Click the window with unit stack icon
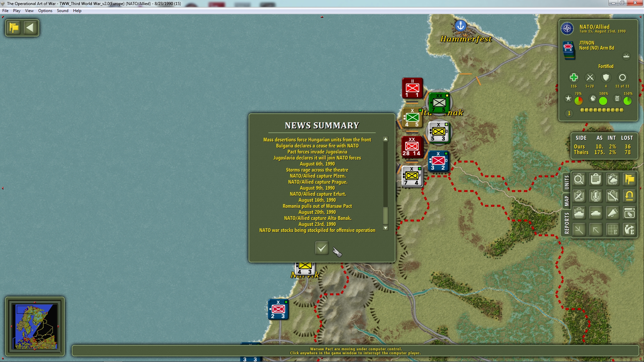Viewport: 644px width, 362px height. [629, 213]
